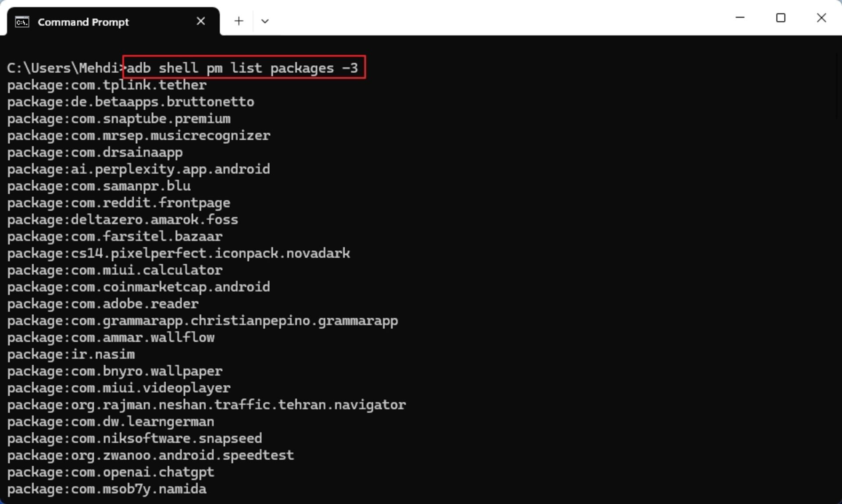Screen dimensions: 842x504
Task: Select the Command Prompt tab
Action: click(x=113, y=21)
